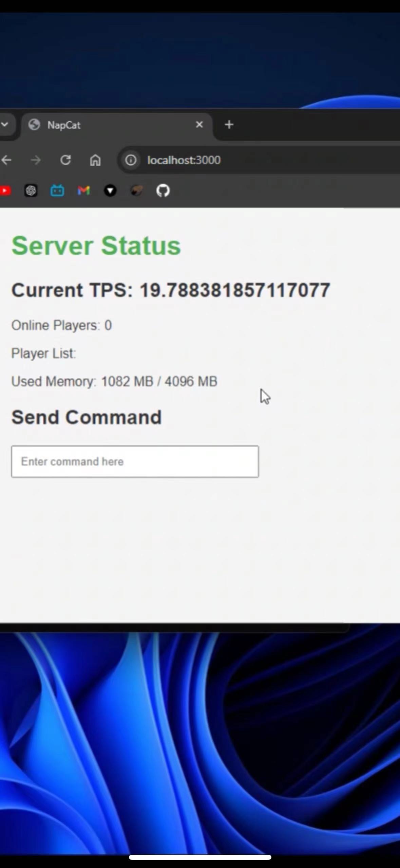Viewport: 400px width, 868px height.
Task: Go back to previous page
Action: 6,160
